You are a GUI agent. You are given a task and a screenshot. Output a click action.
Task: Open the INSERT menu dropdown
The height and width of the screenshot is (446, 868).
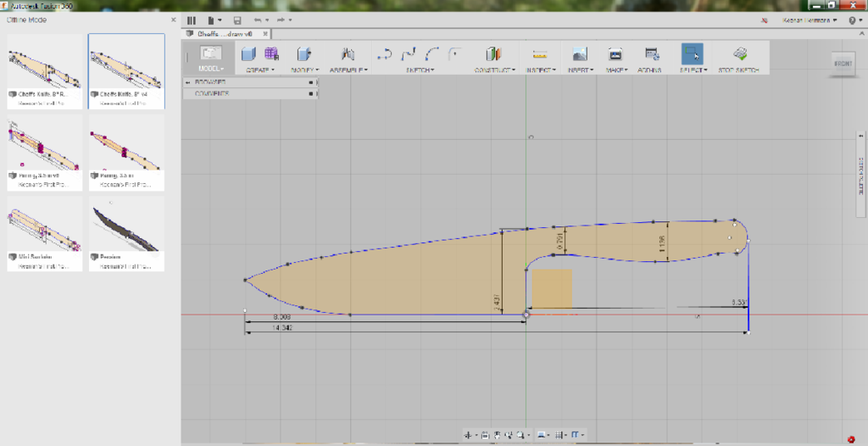(581, 70)
